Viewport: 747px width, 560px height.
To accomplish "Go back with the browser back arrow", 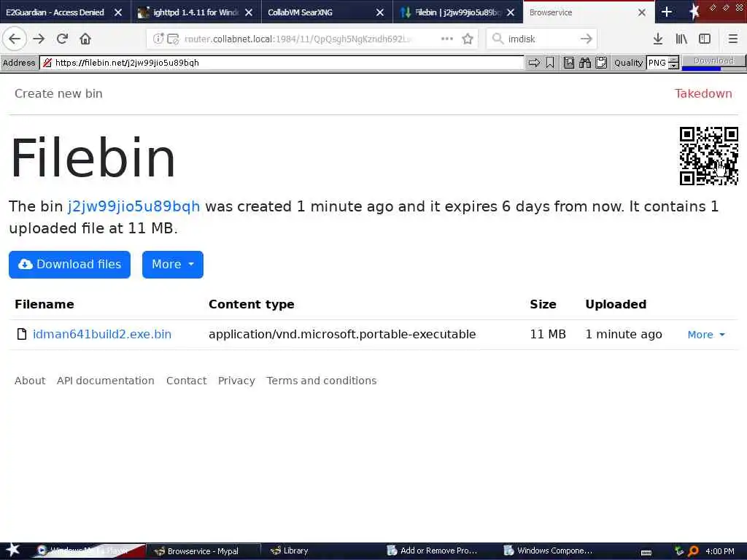I will coord(15,39).
